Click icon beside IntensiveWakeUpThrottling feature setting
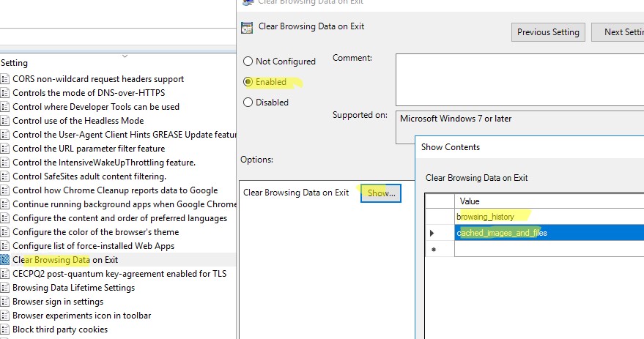Viewport: 644px width, 339px height. tap(4, 163)
